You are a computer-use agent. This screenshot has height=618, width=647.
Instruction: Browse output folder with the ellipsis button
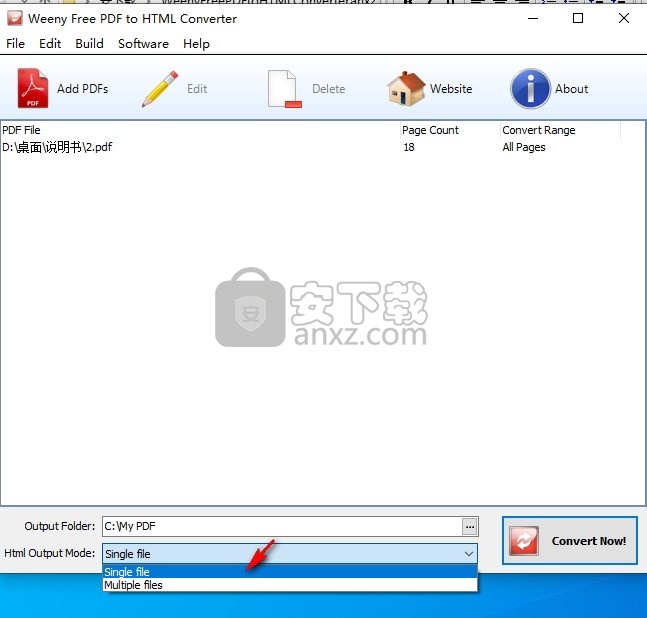(470, 526)
